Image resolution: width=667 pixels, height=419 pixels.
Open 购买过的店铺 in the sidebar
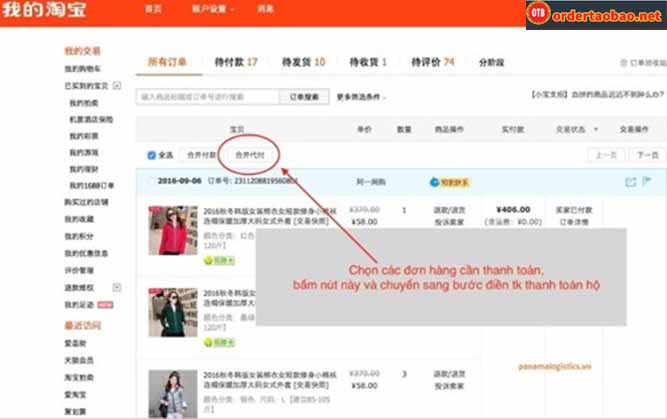(x=86, y=202)
